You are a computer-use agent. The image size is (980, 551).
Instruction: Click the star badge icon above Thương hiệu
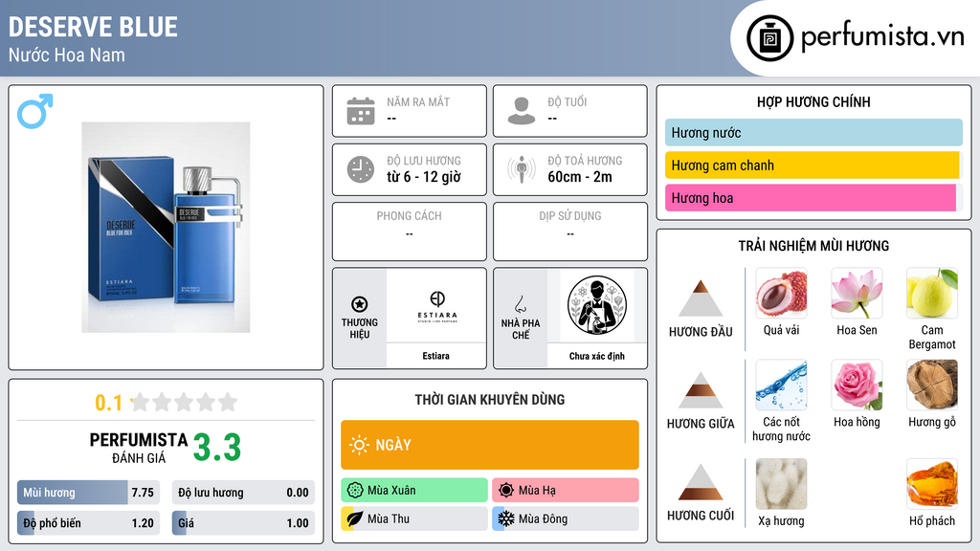(x=360, y=304)
